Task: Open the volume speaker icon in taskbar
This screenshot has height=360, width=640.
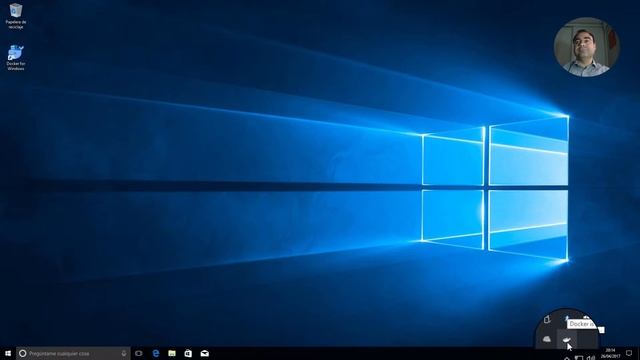Action: (x=591, y=358)
